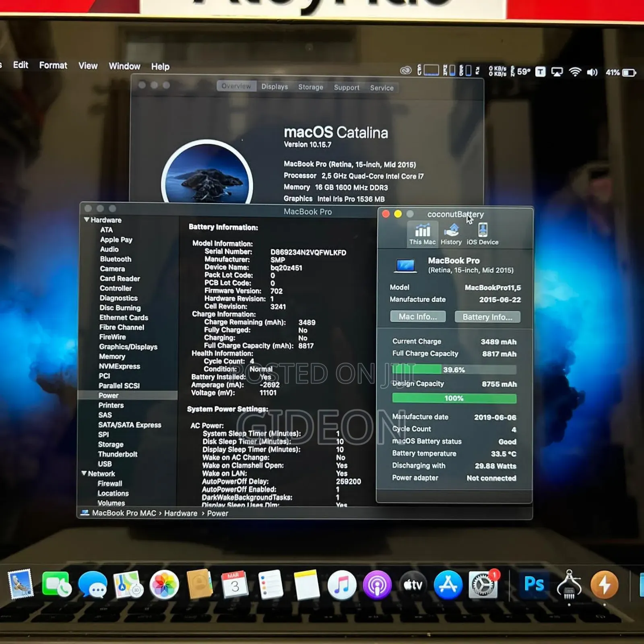Collapse the Hardware tree section
The width and height of the screenshot is (644, 644).
87,220
